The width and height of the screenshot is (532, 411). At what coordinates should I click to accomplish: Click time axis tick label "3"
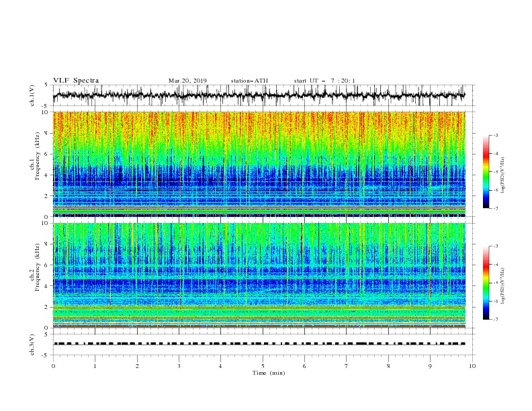click(x=179, y=366)
